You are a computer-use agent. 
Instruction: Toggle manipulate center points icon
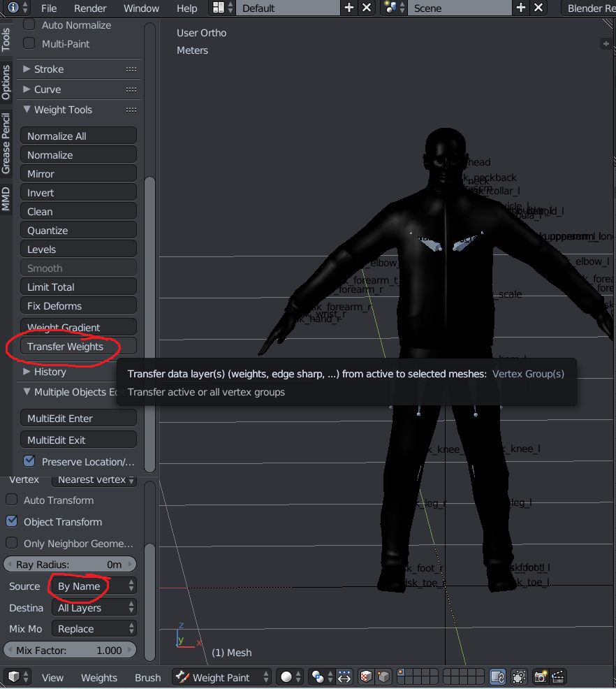click(344, 676)
